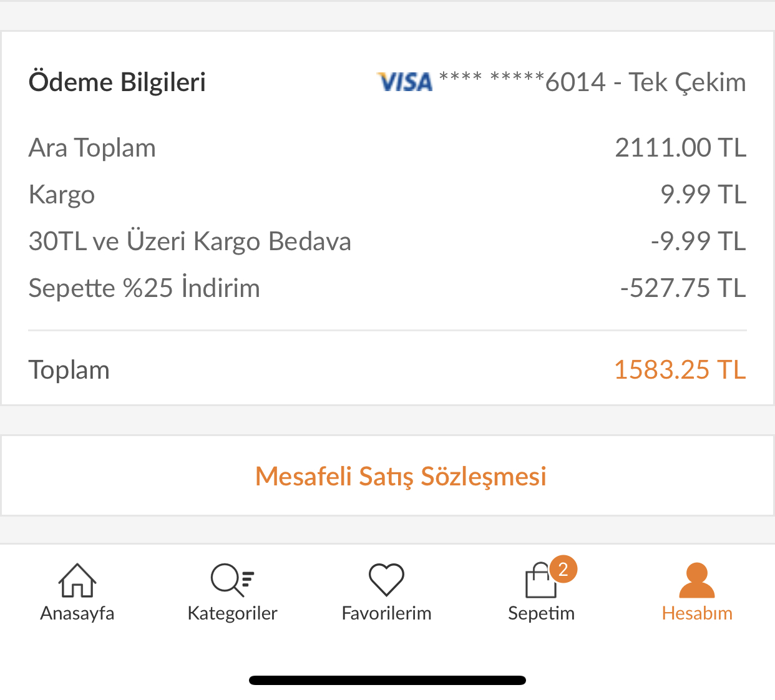Open the Sepetim shopping bag icon

point(540,580)
